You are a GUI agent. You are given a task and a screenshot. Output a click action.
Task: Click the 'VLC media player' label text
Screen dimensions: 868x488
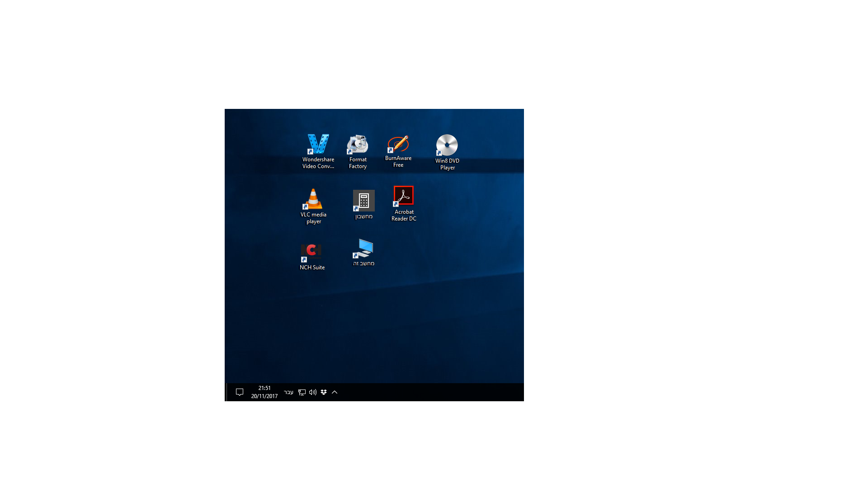(x=313, y=218)
